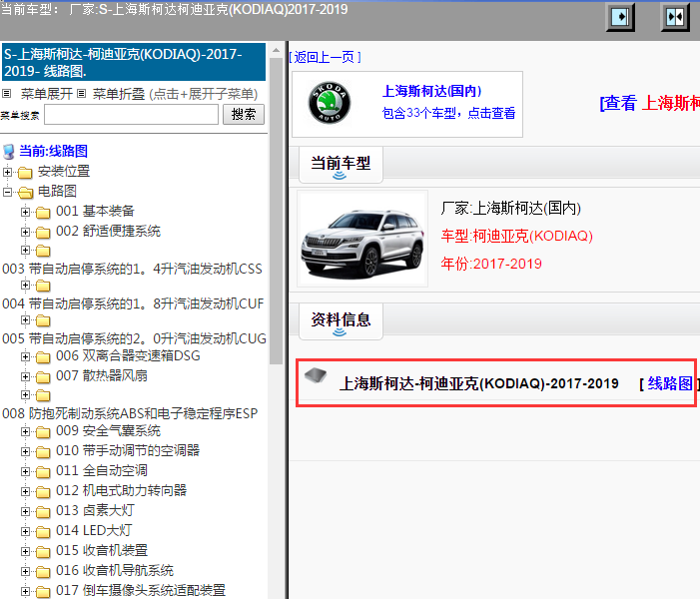The width and height of the screenshot is (700, 599).
Task: Expand the 002 舒适便捷系统 node
Action: click(x=25, y=232)
